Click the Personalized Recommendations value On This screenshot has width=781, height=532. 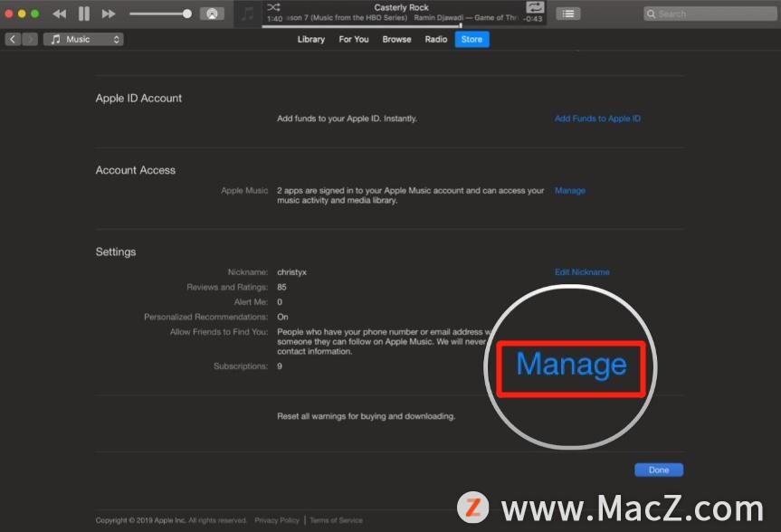pos(282,317)
